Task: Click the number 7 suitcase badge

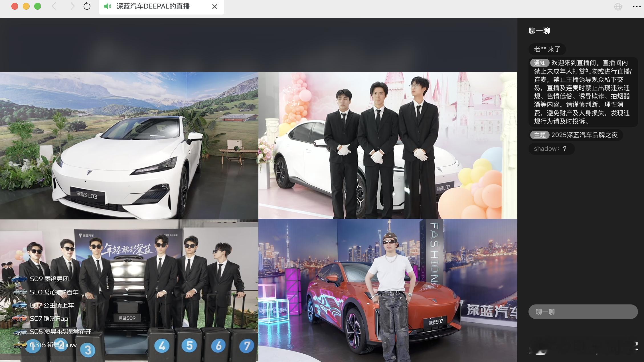Action: pos(247,346)
